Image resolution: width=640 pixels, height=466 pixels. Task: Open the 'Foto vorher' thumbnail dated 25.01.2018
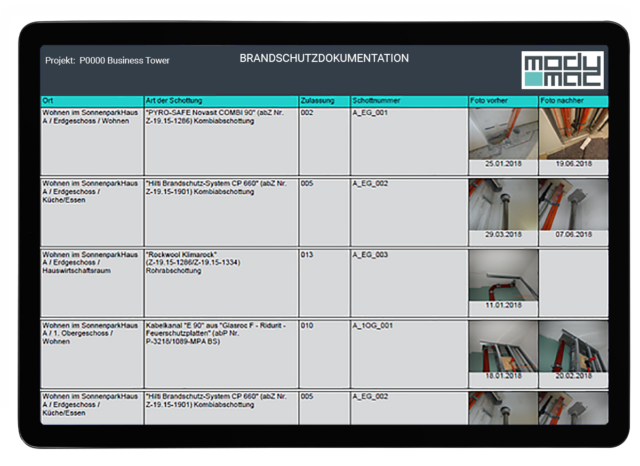tap(503, 134)
